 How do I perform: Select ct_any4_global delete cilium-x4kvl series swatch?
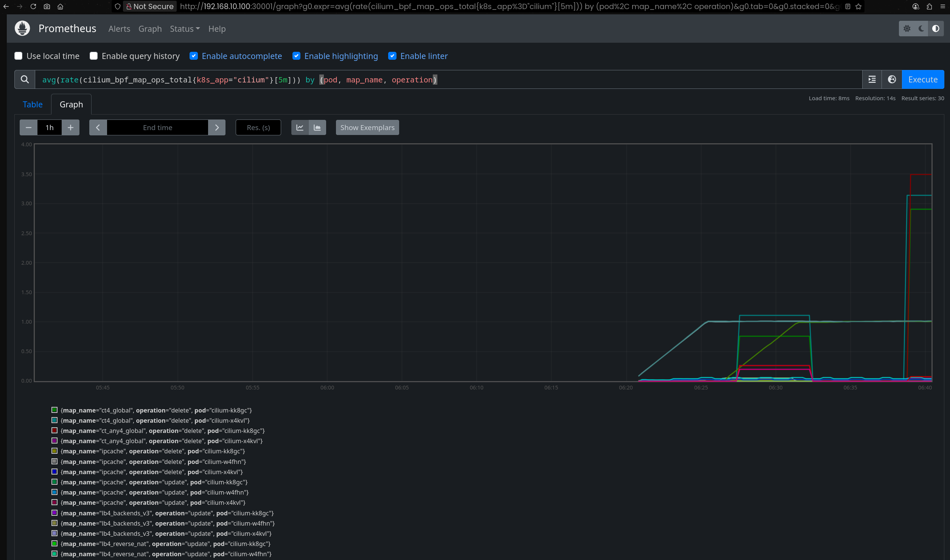coord(54,441)
